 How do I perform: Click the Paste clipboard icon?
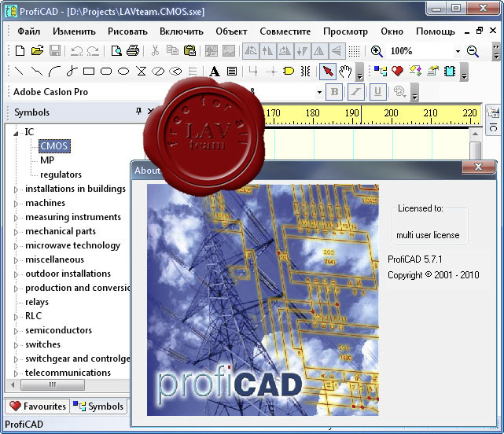click(189, 51)
